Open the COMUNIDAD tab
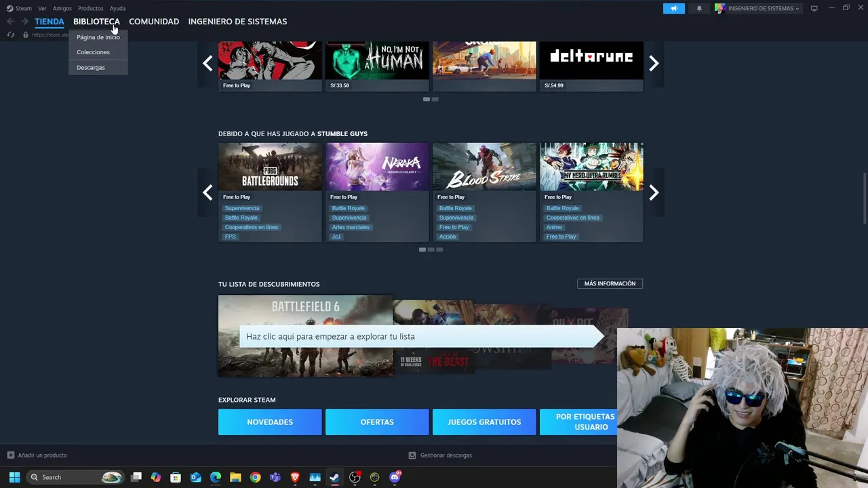The width and height of the screenshot is (868, 488). [154, 22]
